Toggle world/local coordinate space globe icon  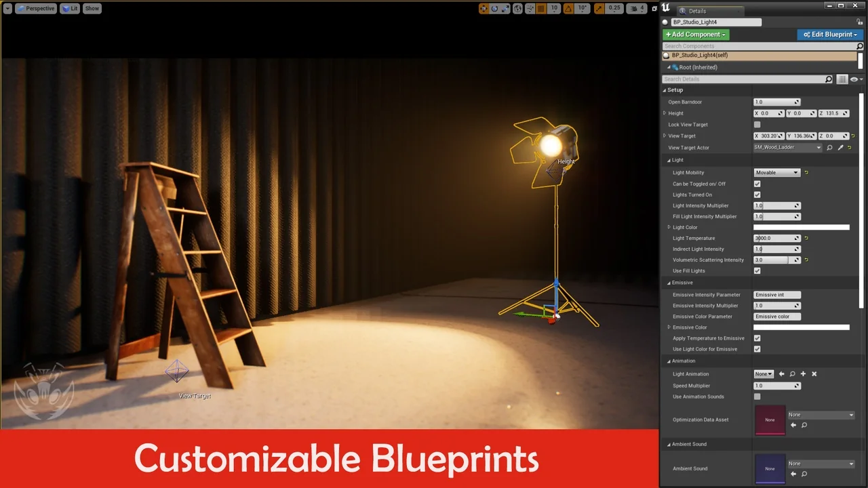pyautogui.click(x=518, y=9)
